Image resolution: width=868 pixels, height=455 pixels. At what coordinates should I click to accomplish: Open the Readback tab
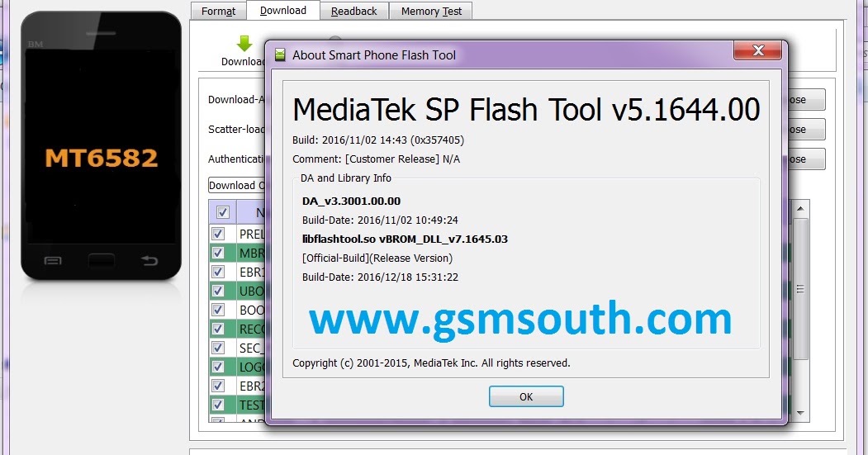353,11
